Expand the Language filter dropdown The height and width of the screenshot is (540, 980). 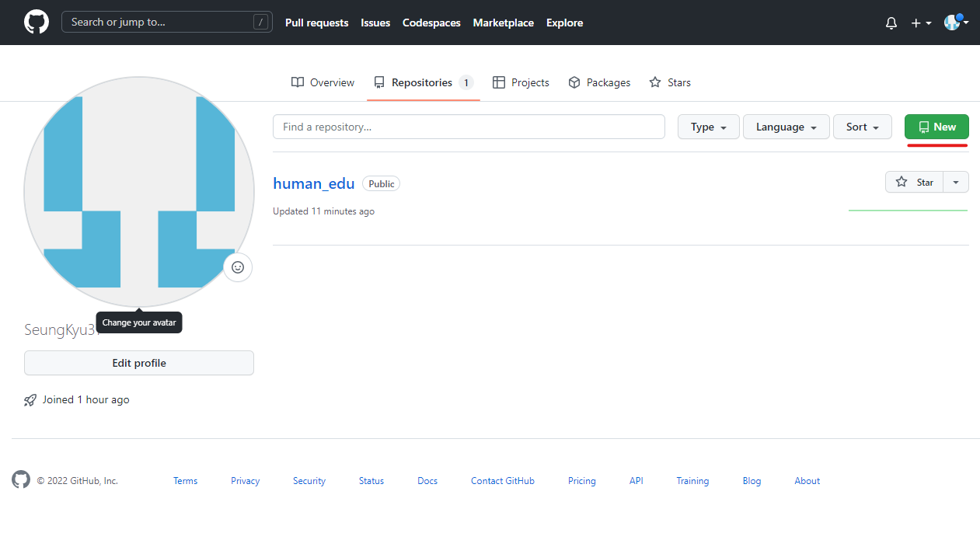click(786, 127)
